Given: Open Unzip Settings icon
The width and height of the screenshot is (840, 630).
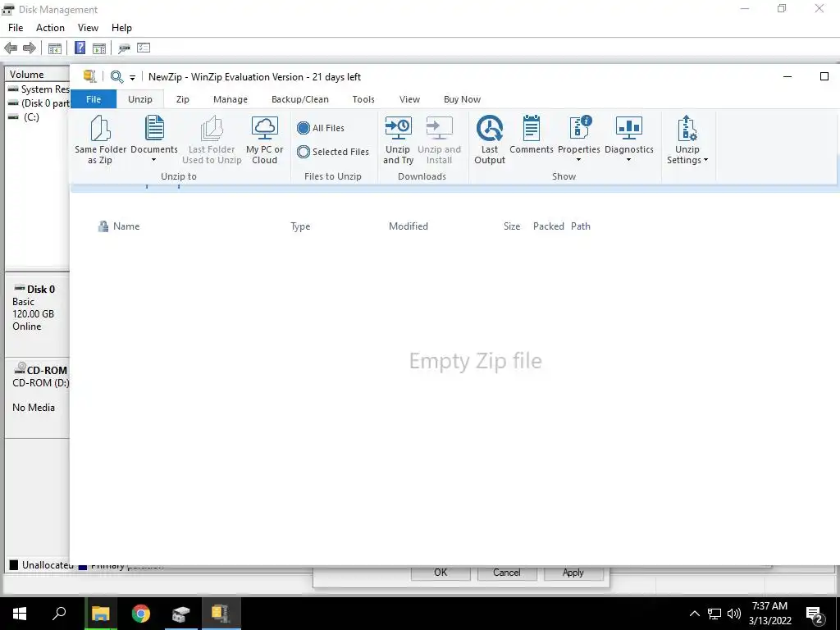Looking at the screenshot, I should coord(687,129).
